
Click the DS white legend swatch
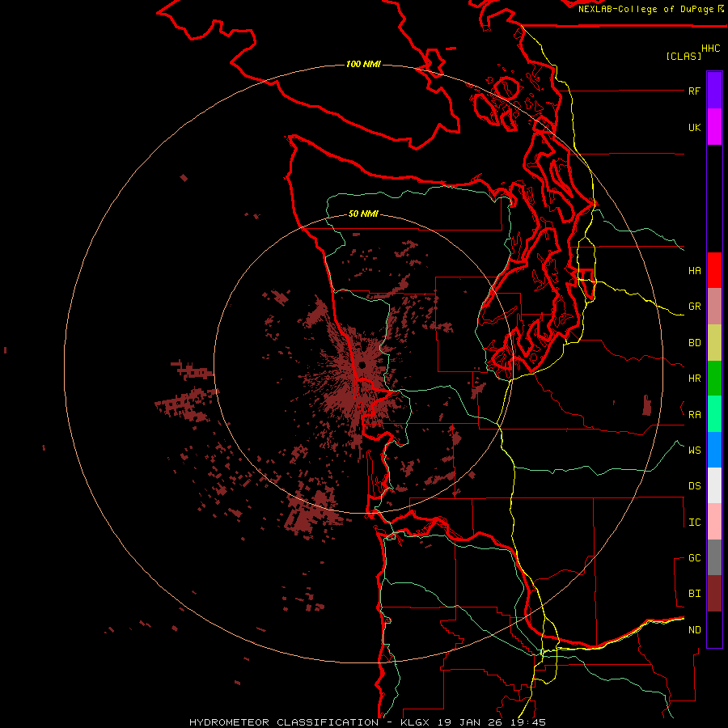[714, 485]
